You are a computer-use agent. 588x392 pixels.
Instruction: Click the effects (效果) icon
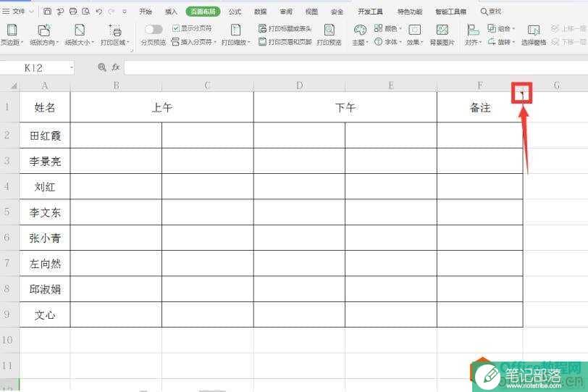[414, 30]
